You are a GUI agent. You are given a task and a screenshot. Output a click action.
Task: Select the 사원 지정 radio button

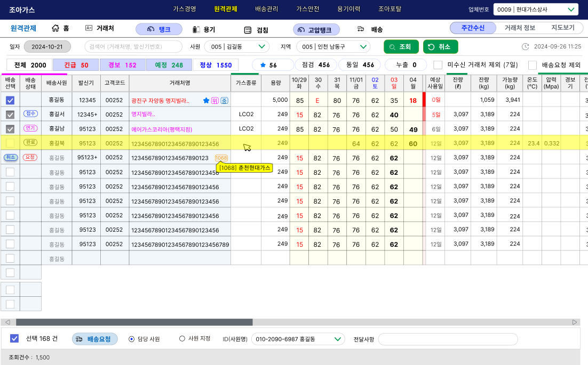point(182,339)
